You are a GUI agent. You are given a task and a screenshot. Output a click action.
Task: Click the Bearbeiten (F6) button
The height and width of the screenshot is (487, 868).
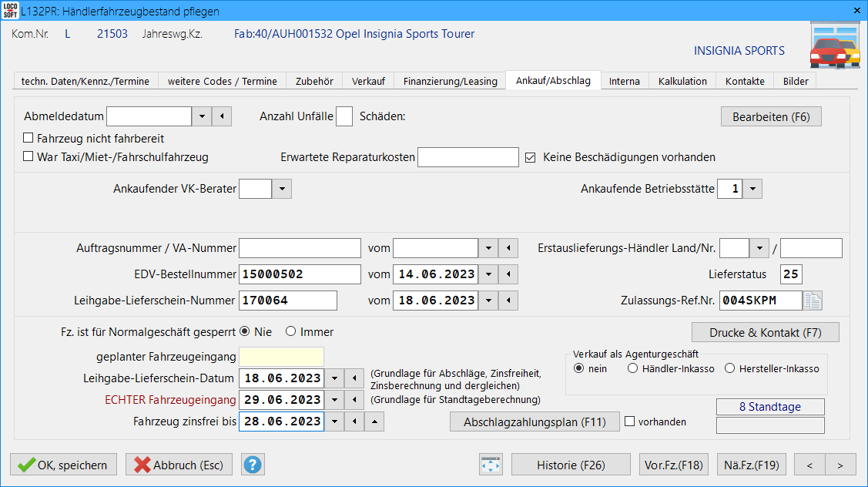771,117
